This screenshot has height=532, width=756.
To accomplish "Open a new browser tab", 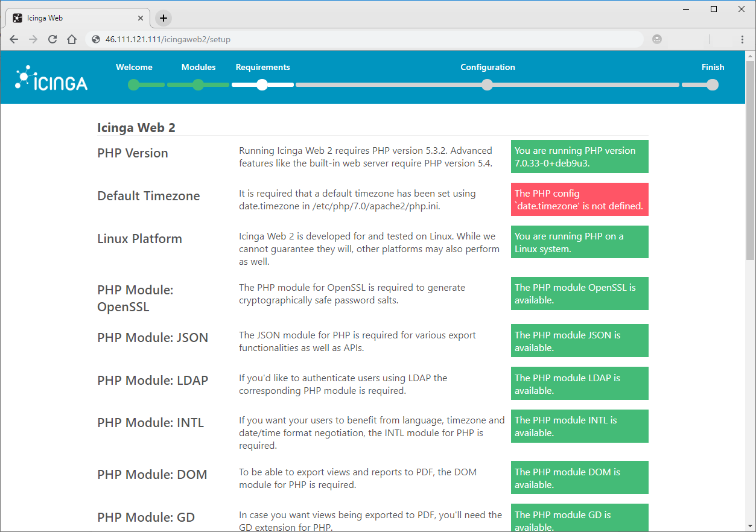I will pos(163,18).
